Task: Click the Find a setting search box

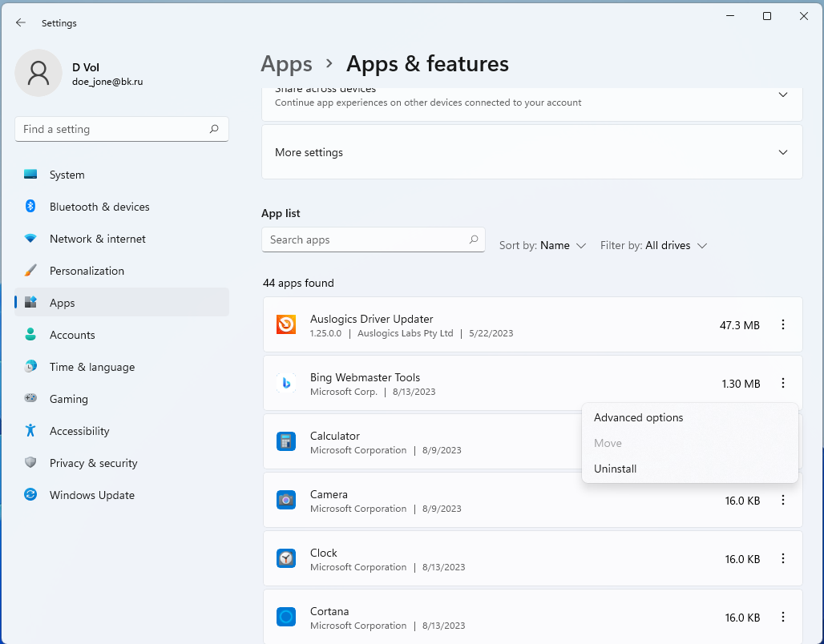Action: [x=112, y=129]
